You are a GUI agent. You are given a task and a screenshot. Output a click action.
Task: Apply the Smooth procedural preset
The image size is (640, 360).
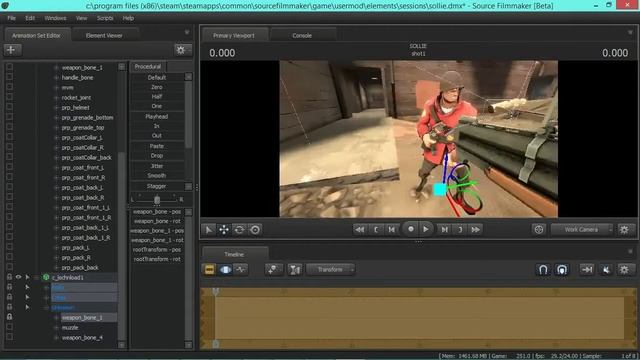click(157, 176)
